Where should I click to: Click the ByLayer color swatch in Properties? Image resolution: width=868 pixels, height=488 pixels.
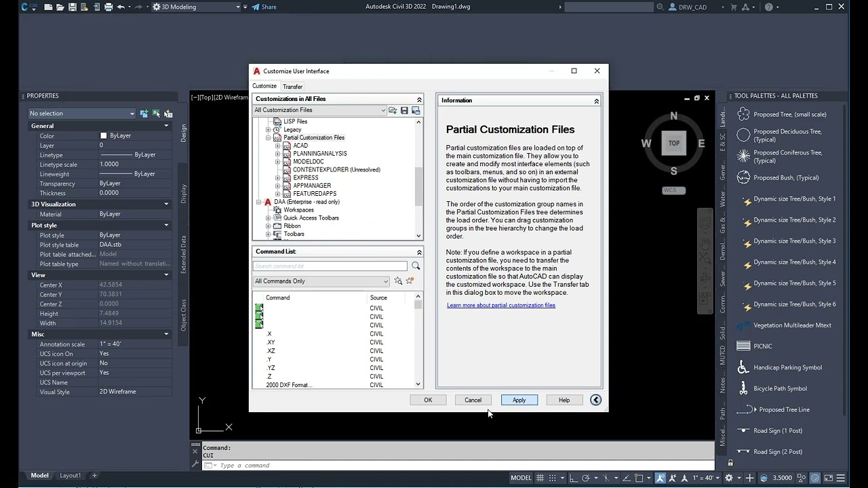tap(104, 136)
